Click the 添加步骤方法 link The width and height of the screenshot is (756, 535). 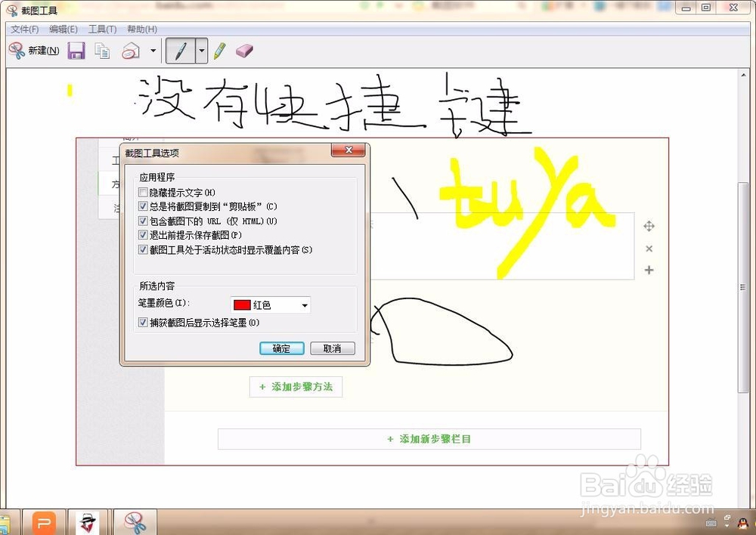[296, 386]
